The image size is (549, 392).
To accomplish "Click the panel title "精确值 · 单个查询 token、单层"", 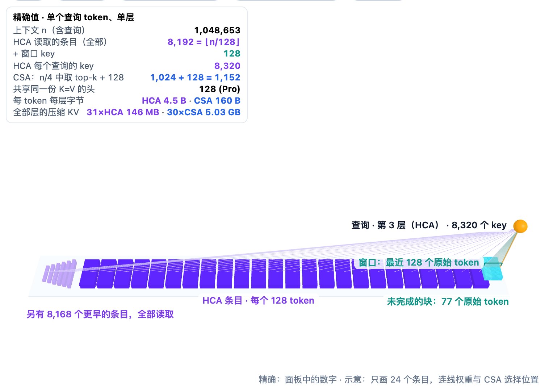I will 74,17.
